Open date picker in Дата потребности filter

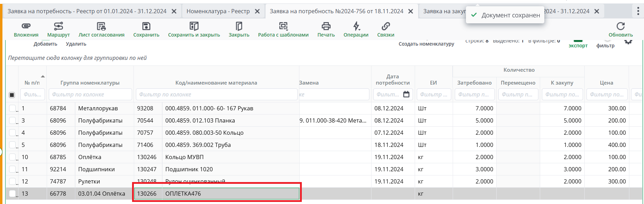pos(406,94)
